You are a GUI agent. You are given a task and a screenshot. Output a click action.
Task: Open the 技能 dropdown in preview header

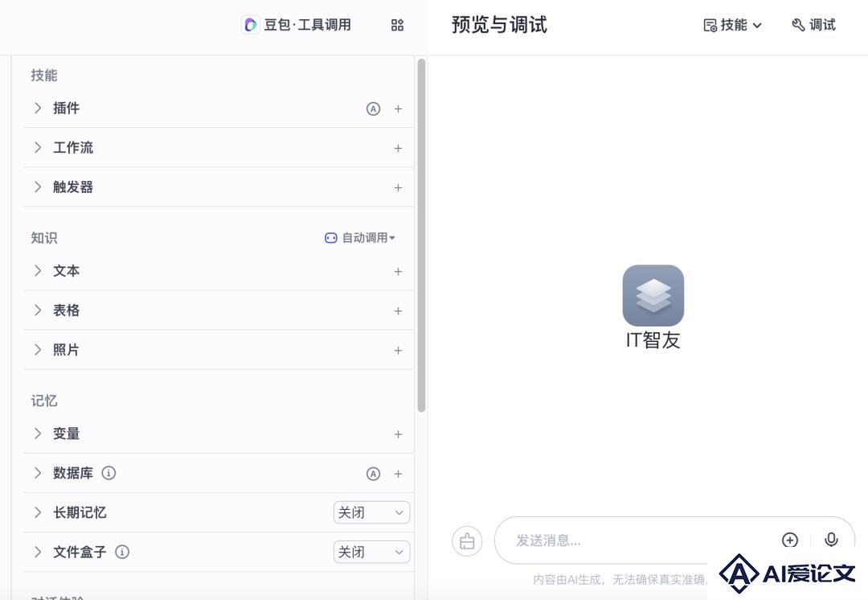point(732,25)
